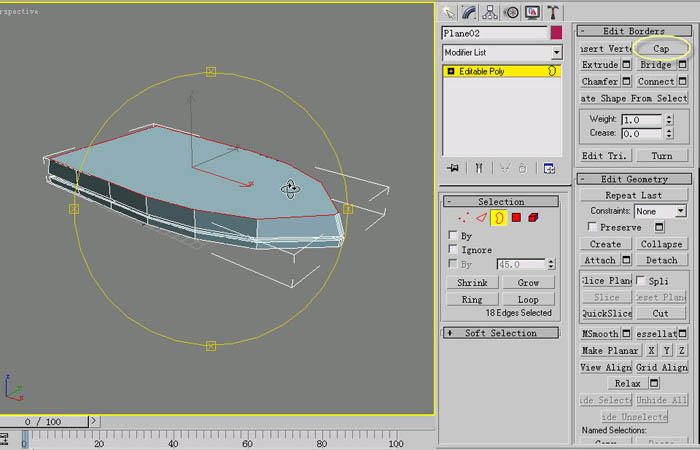
Task: Open the Create command panel tab
Action: [448, 12]
